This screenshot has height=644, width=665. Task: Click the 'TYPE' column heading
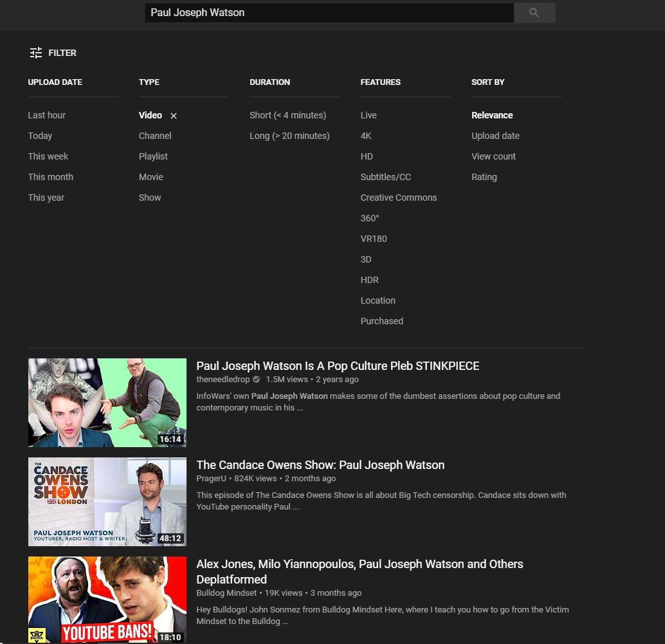tap(149, 82)
